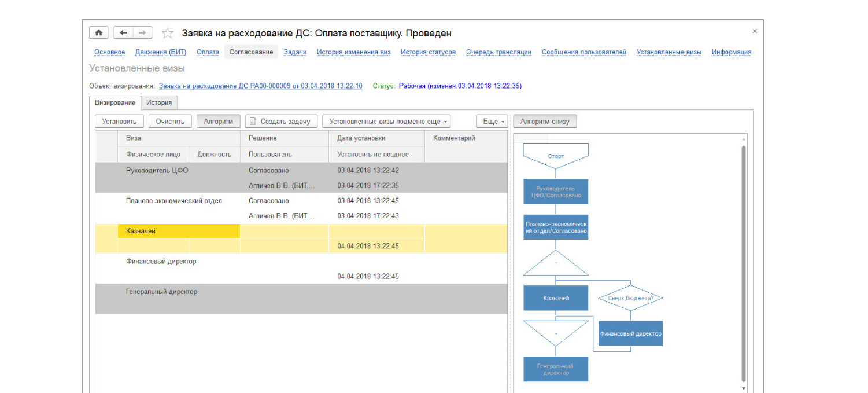Toggle the Алгоритм снизу button

click(x=544, y=122)
